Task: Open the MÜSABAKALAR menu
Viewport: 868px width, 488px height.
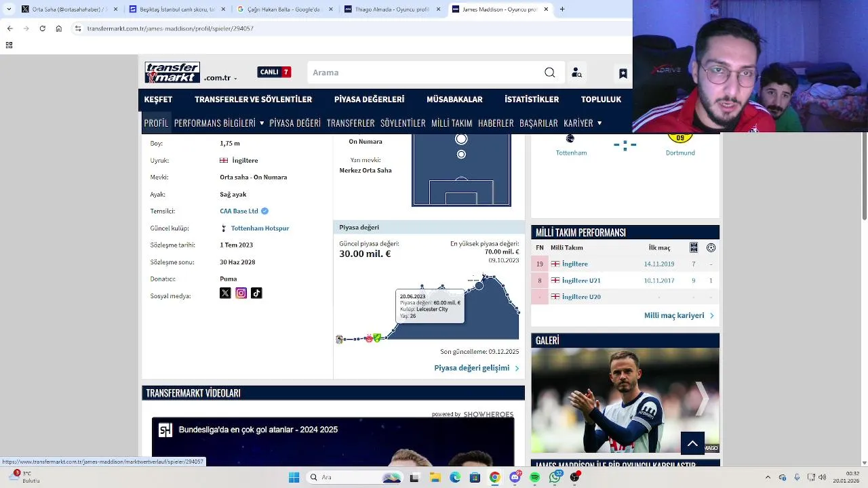Action: [454, 99]
